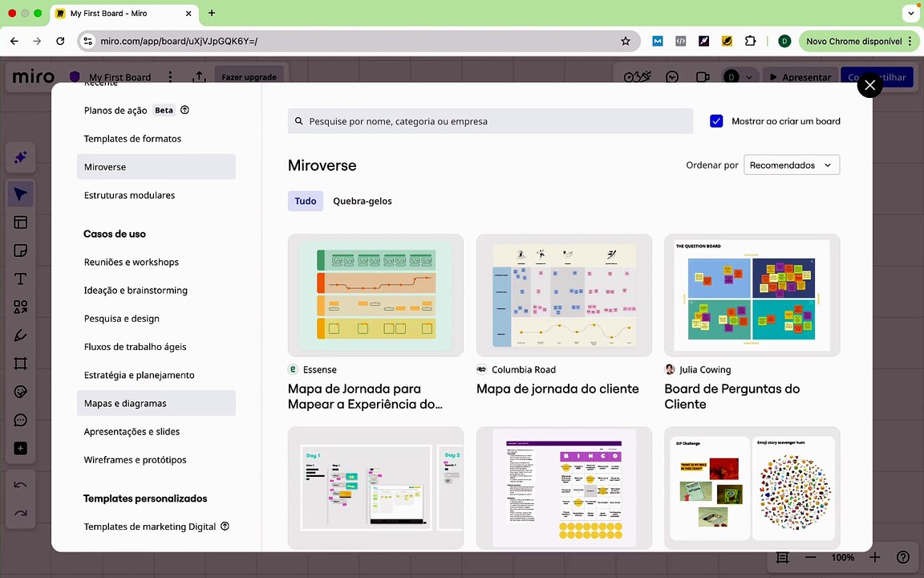Viewport: 924px width, 578px height.
Task: Open Ordenar por Recomendados dropdown
Action: [x=792, y=165]
